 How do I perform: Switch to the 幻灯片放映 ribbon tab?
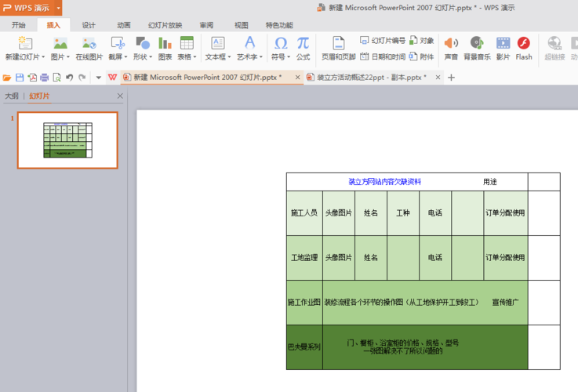pyautogui.click(x=165, y=25)
